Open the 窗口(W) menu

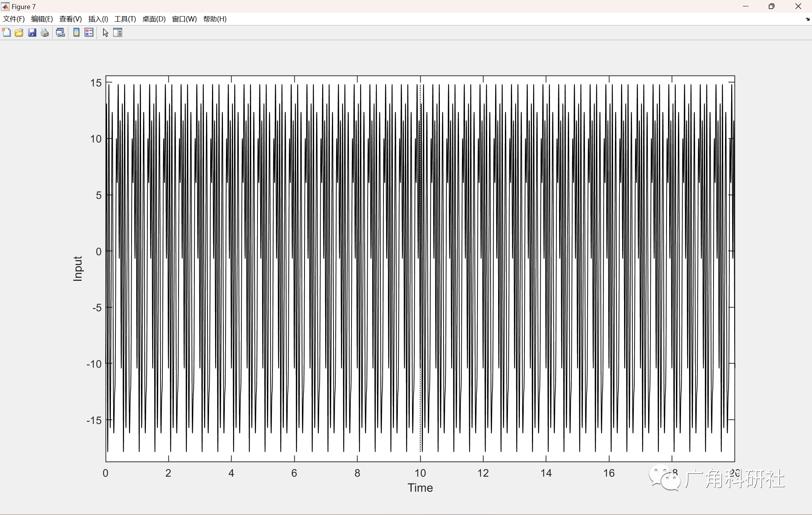click(184, 19)
